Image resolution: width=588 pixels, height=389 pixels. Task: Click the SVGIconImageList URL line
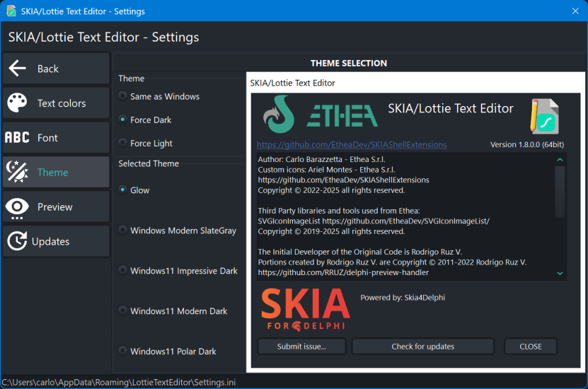[x=374, y=221]
